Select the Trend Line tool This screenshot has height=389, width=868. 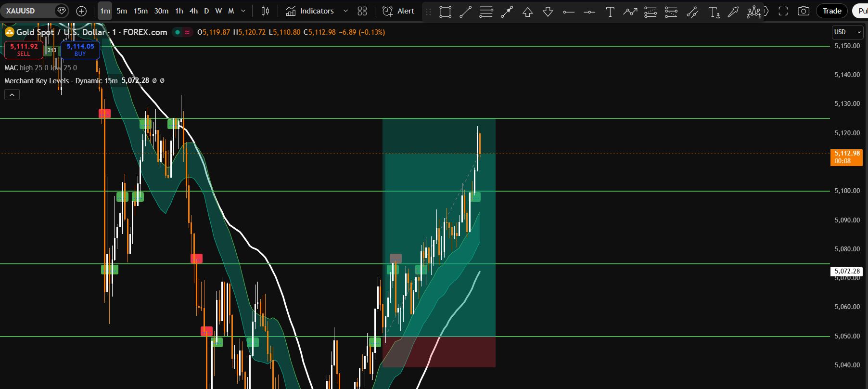pos(465,12)
